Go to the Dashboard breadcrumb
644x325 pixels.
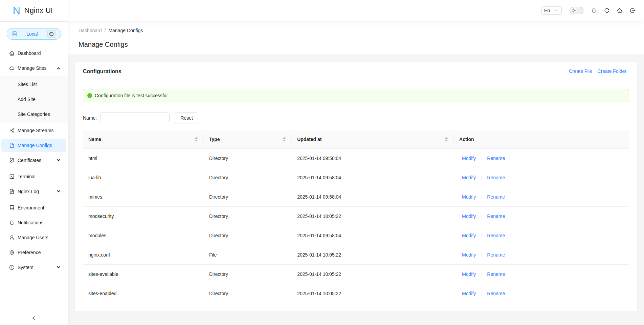[90, 31]
